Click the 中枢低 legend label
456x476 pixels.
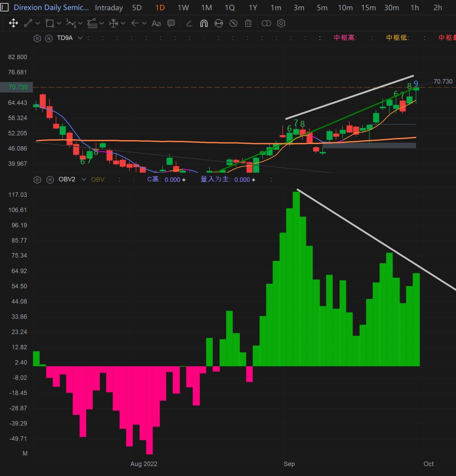point(398,38)
